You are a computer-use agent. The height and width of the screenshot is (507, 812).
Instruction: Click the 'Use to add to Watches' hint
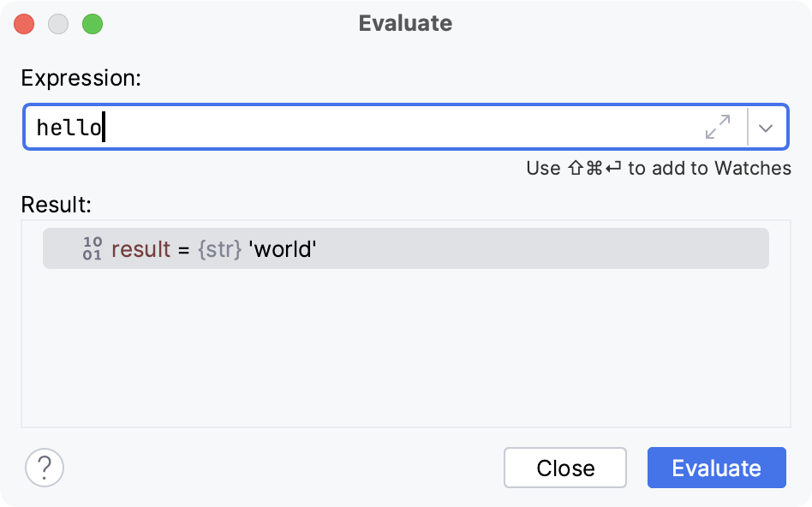click(x=658, y=169)
